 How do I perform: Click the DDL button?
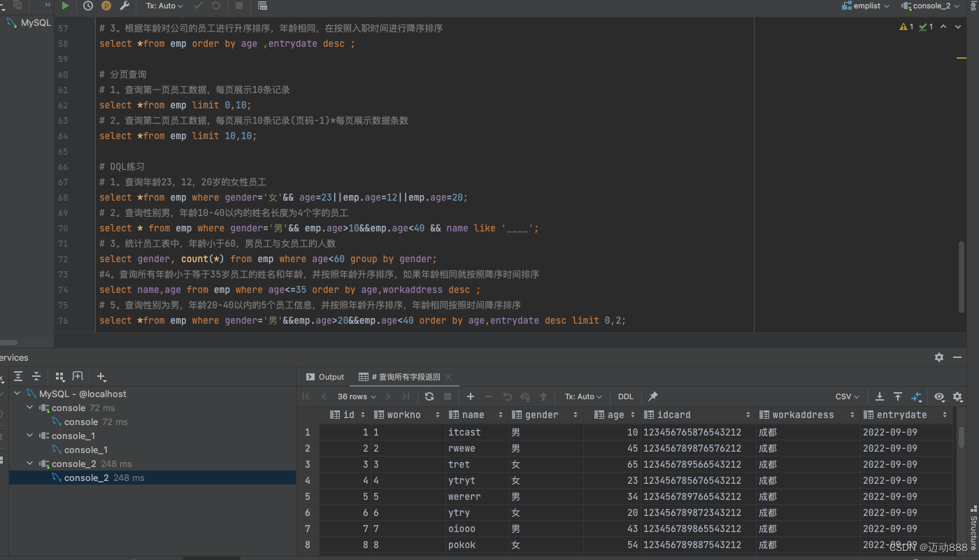tap(626, 396)
